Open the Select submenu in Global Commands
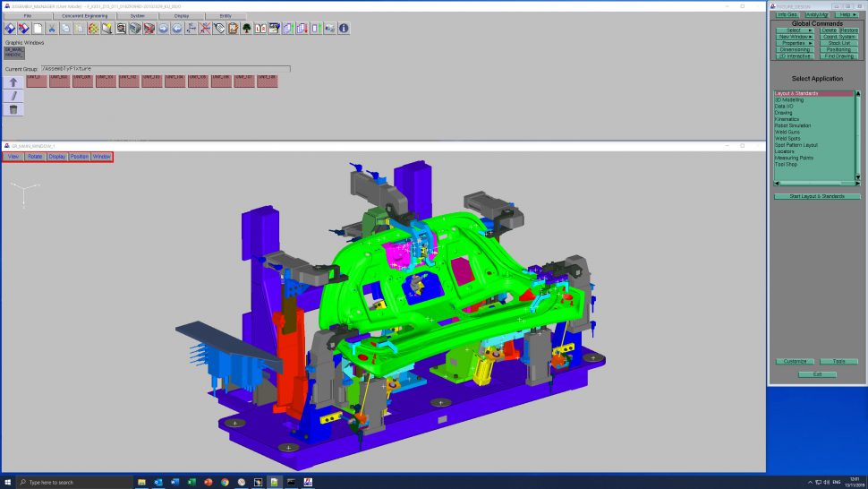Viewport: 868px width, 489px height. pyautogui.click(x=795, y=30)
